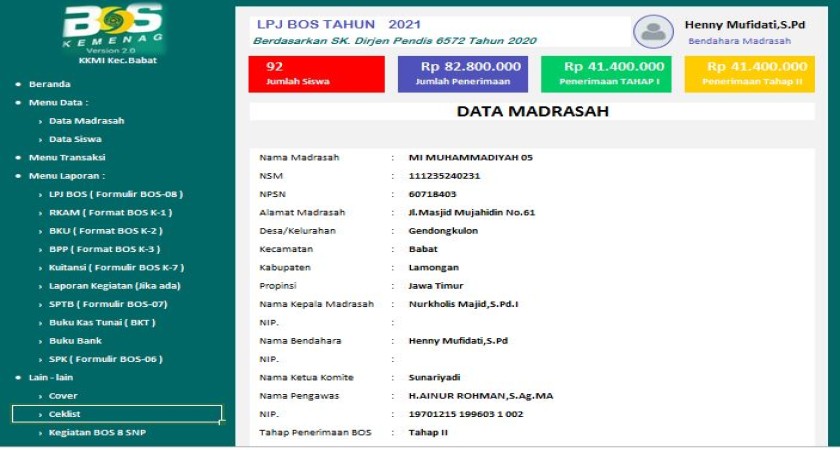Open BKU (Format BOS K-2) report
This screenshot has height=450, width=840.
[x=105, y=231]
